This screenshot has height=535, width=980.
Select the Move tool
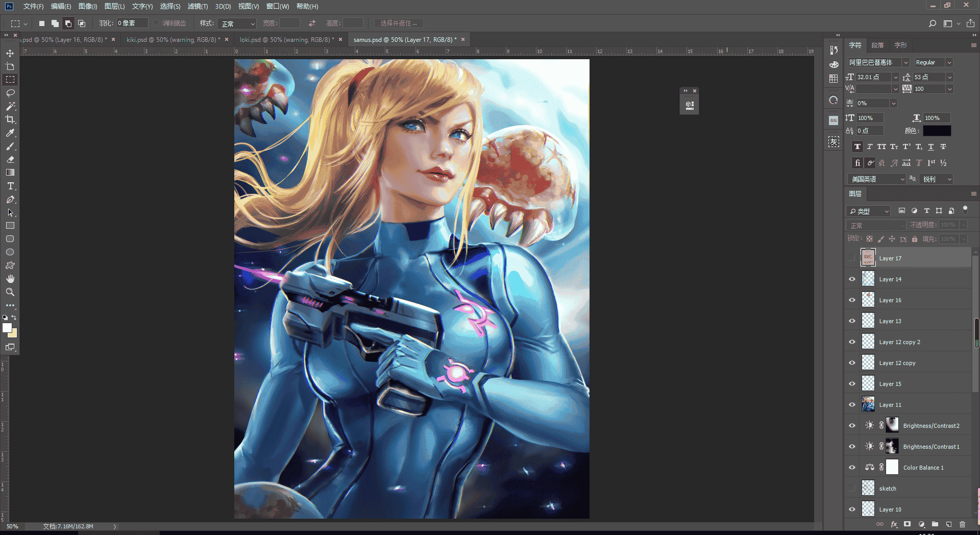(10, 53)
